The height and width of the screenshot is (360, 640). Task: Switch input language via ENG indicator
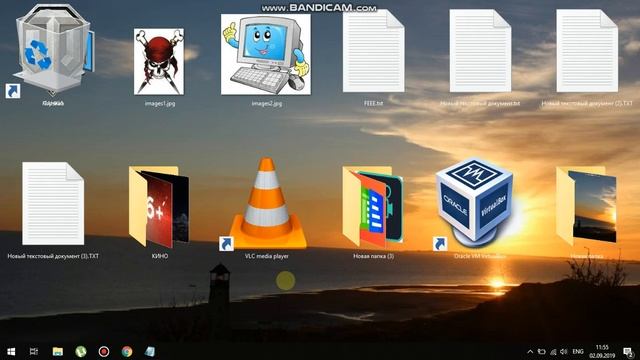pyautogui.click(x=578, y=351)
